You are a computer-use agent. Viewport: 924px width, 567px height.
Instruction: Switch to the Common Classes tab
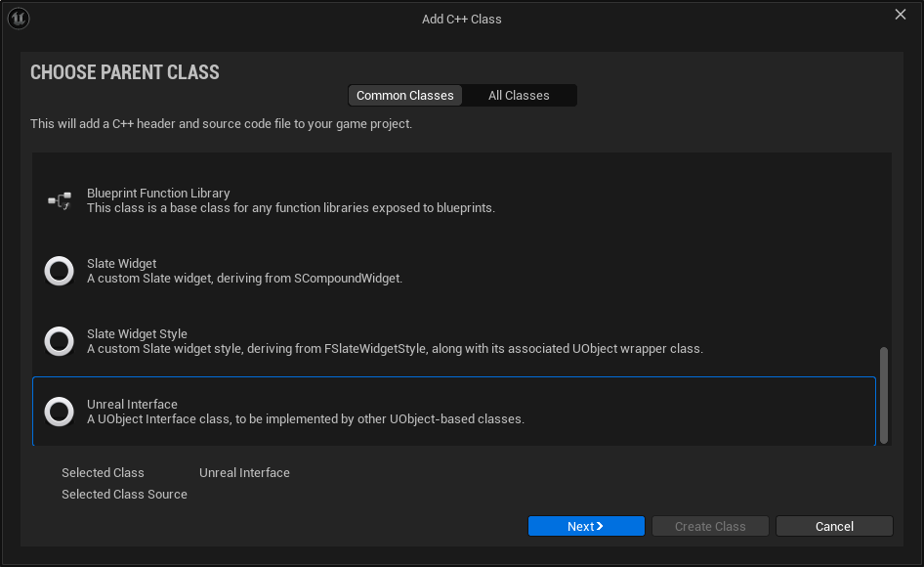point(404,96)
